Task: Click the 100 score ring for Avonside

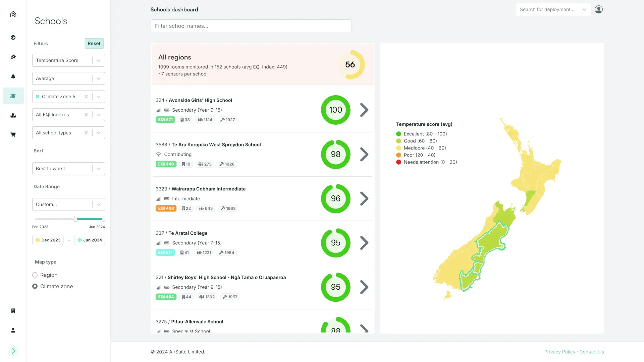Action: [336, 110]
